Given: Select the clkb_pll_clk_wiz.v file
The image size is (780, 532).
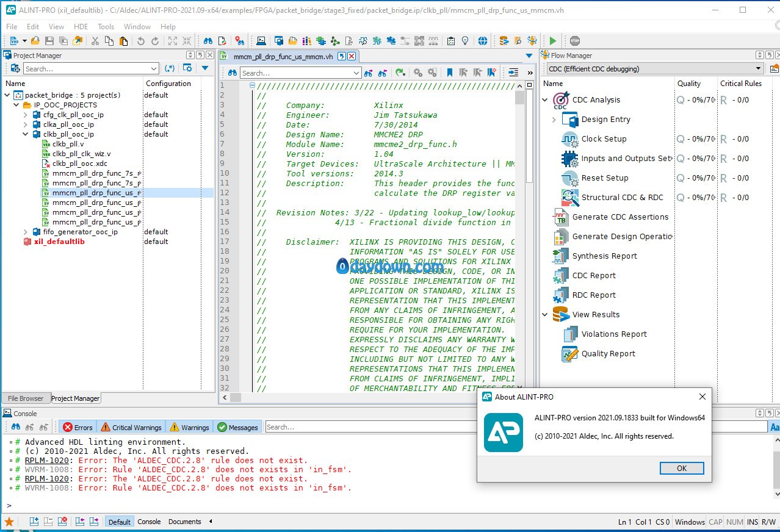Looking at the screenshot, I should pos(81,154).
